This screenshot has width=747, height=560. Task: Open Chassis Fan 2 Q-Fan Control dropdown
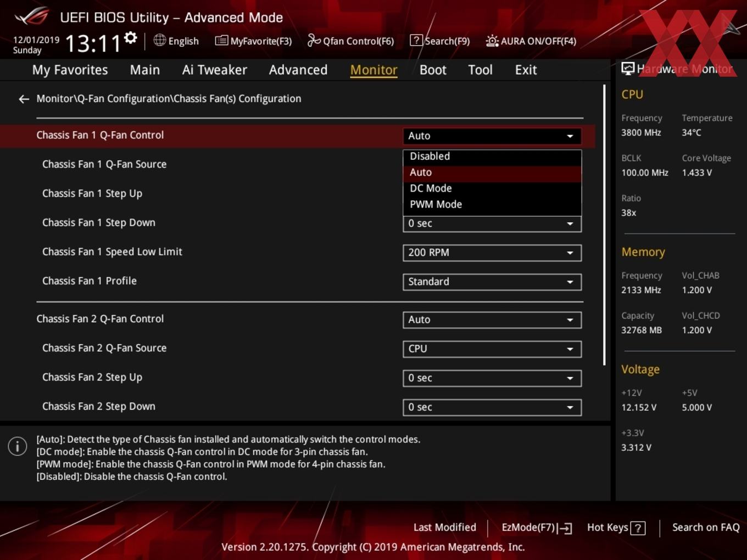click(492, 320)
